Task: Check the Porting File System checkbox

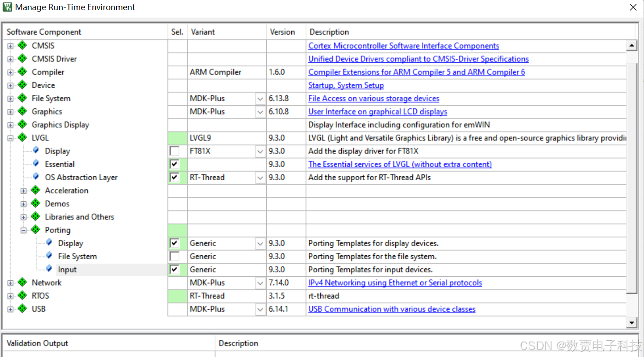Action: coord(174,256)
